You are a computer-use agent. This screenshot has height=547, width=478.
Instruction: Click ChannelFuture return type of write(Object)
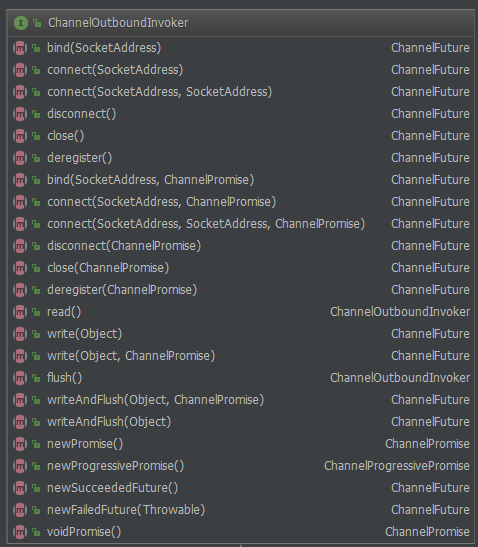point(430,334)
